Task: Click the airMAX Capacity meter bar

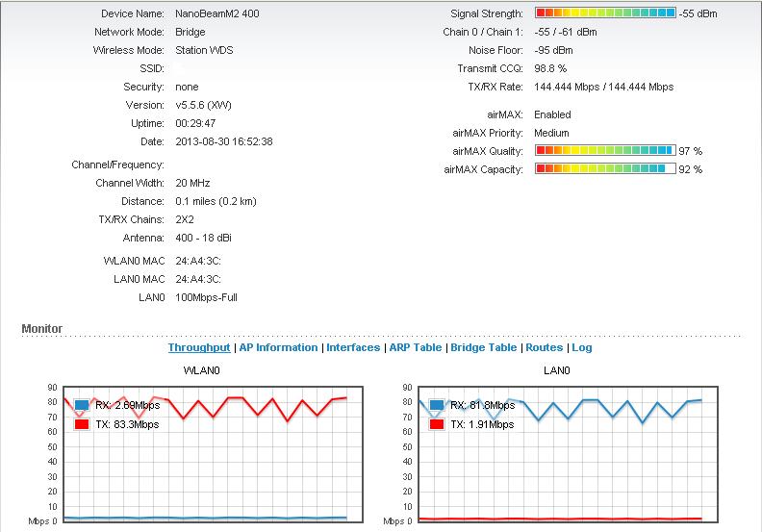Action: click(605, 169)
